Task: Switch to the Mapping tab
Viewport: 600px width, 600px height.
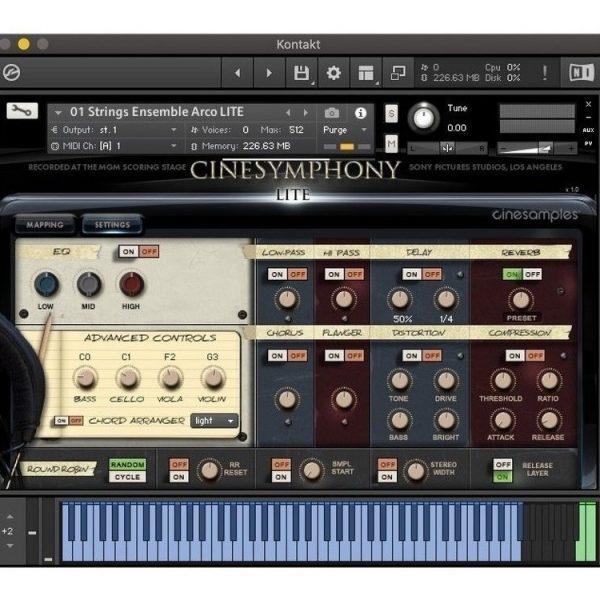Action: (x=45, y=225)
